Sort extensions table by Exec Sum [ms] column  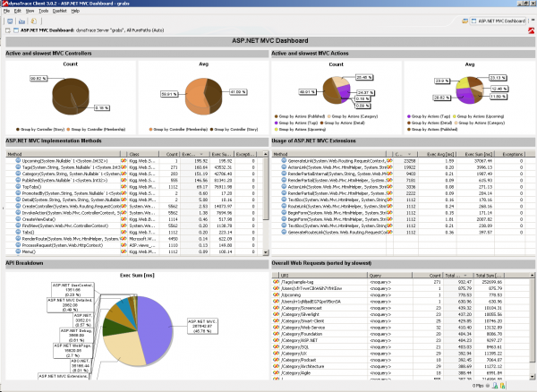[x=475, y=155]
